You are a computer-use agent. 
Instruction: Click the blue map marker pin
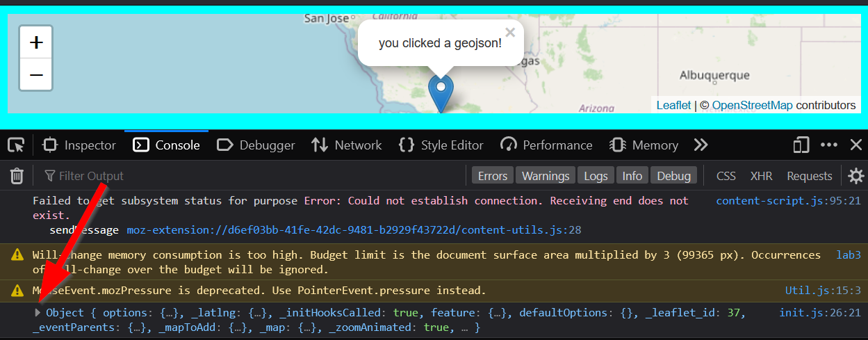(x=441, y=91)
